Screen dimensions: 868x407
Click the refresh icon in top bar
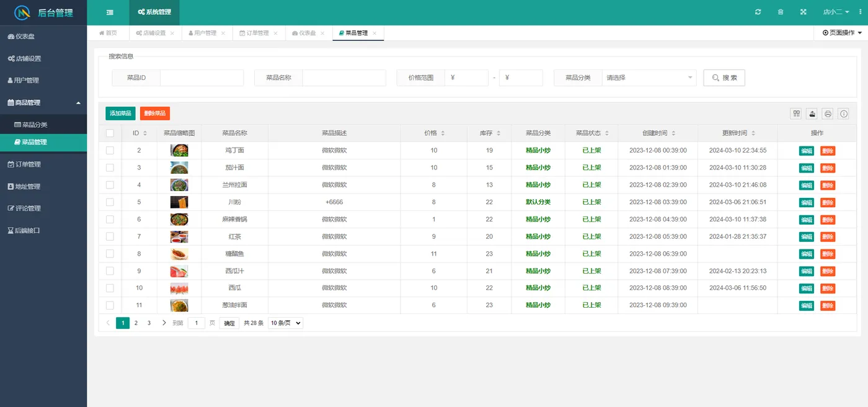pos(758,12)
